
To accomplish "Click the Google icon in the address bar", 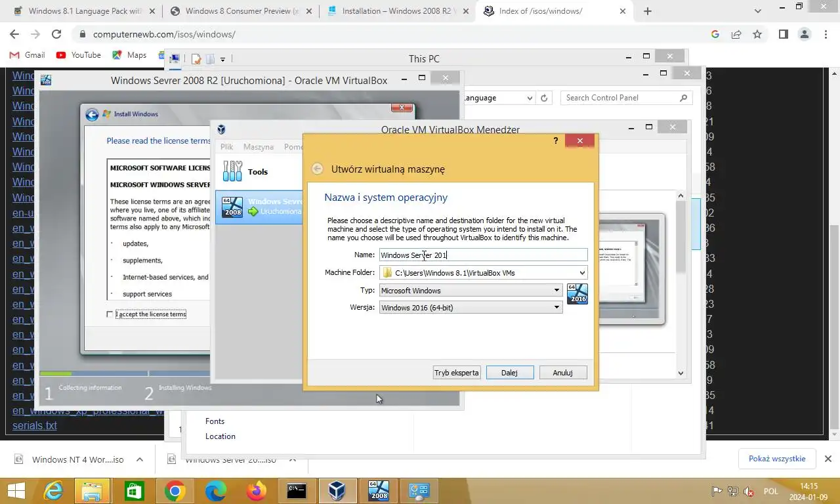I will (715, 34).
